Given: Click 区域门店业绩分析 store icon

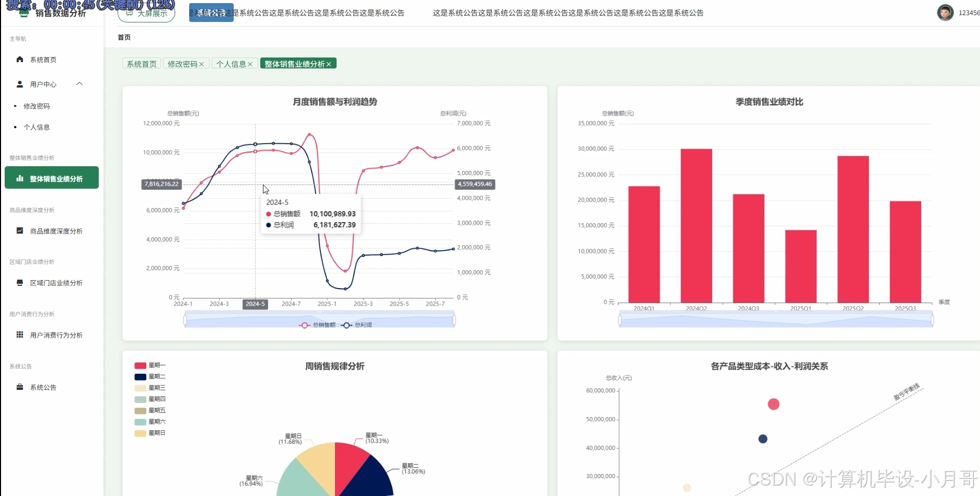Looking at the screenshot, I should click(20, 283).
